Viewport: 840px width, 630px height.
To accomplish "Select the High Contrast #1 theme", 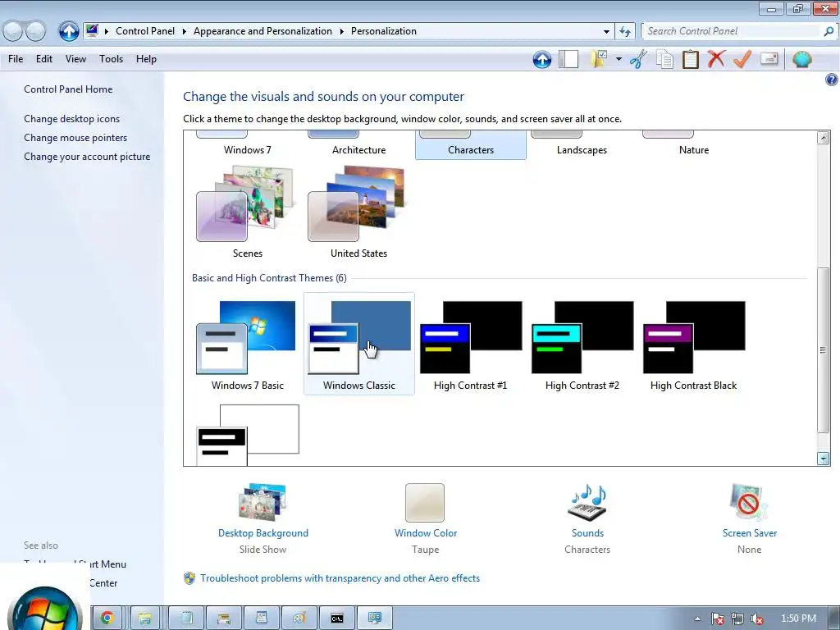I will coord(471,345).
